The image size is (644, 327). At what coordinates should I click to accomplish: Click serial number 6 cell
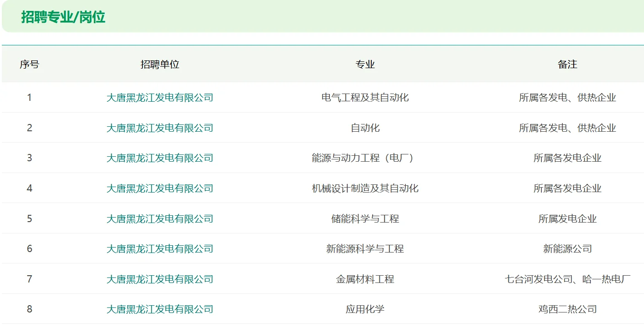coord(29,248)
